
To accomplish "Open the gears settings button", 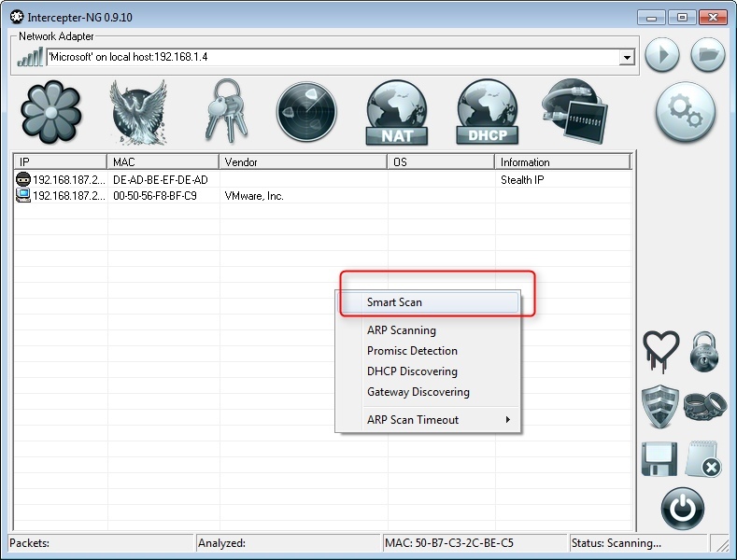I will [x=685, y=112].
